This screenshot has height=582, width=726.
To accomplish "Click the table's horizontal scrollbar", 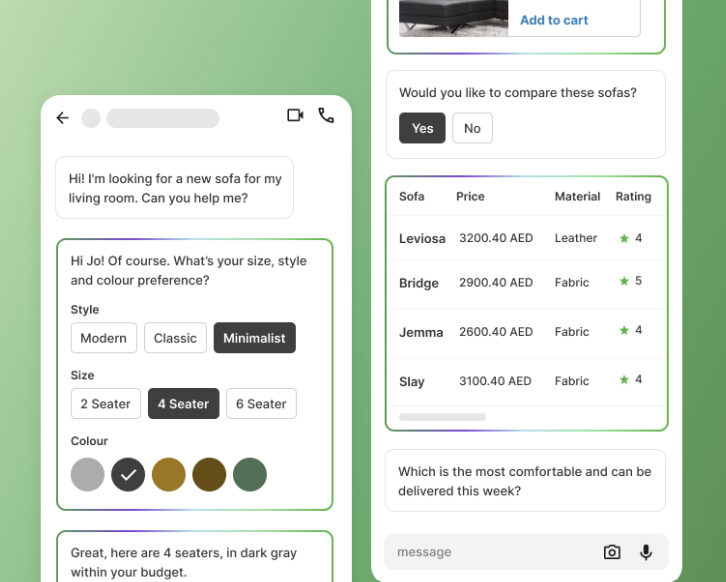I will (442, 417).
